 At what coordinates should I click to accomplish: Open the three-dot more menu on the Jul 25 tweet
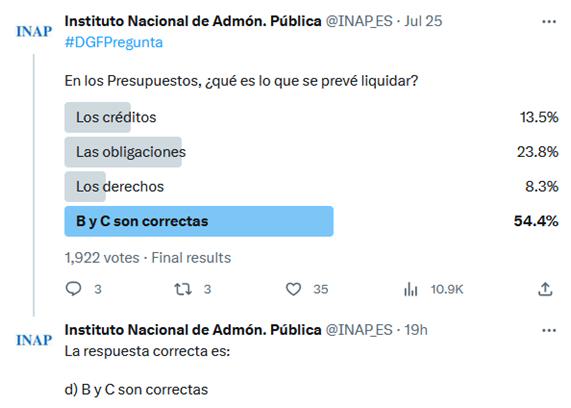click(x=549, y=22)
